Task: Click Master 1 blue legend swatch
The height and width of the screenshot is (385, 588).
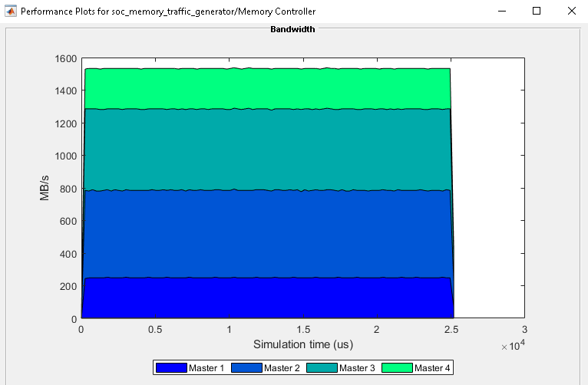Action: pos(171,368)
